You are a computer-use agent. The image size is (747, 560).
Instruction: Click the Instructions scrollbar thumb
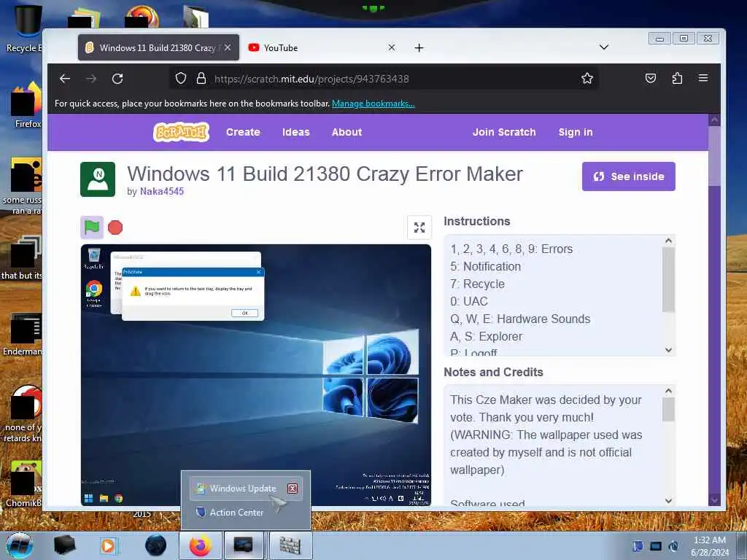click(668, 279)
